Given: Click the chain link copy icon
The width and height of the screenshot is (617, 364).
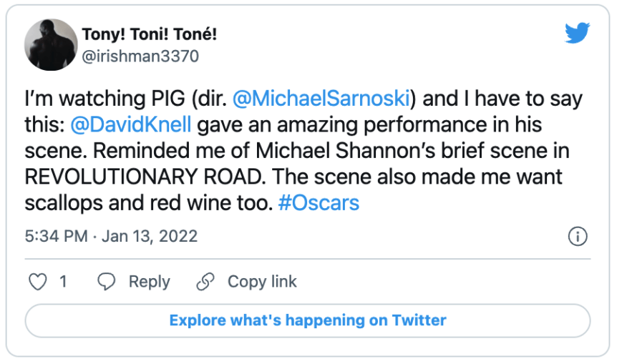Looking at the screenshot, I should coord(205,282).
